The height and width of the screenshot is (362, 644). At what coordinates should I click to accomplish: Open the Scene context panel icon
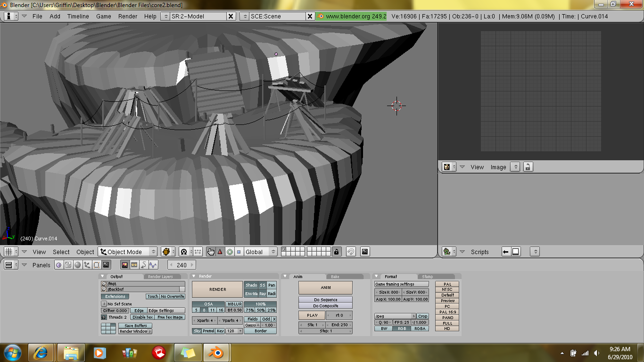pos(106,265)
